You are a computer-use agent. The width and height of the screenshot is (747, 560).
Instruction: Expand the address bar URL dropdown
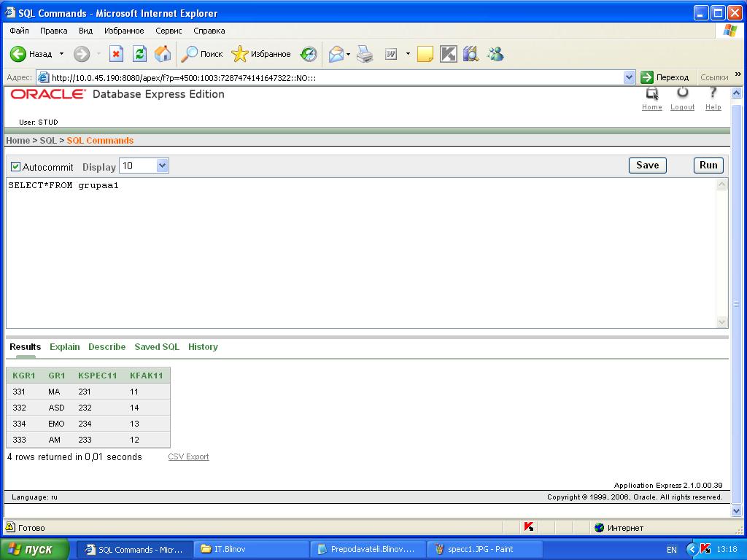(629, 77)
